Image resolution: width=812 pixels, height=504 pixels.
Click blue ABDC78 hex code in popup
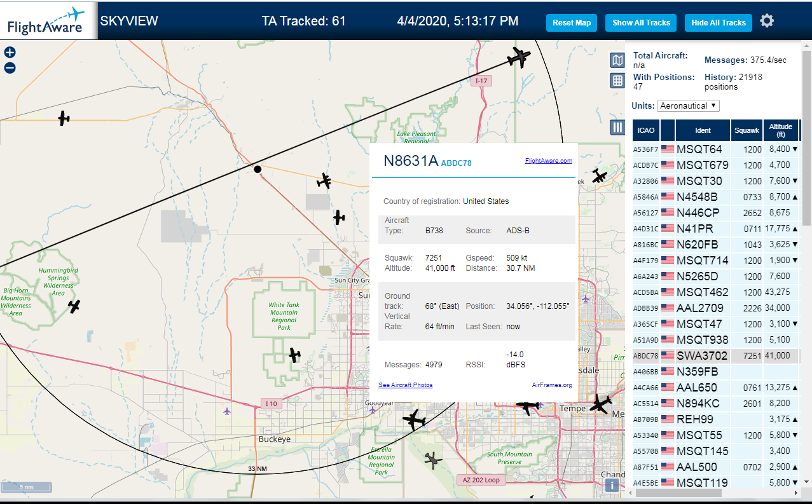tap(457, 163)
